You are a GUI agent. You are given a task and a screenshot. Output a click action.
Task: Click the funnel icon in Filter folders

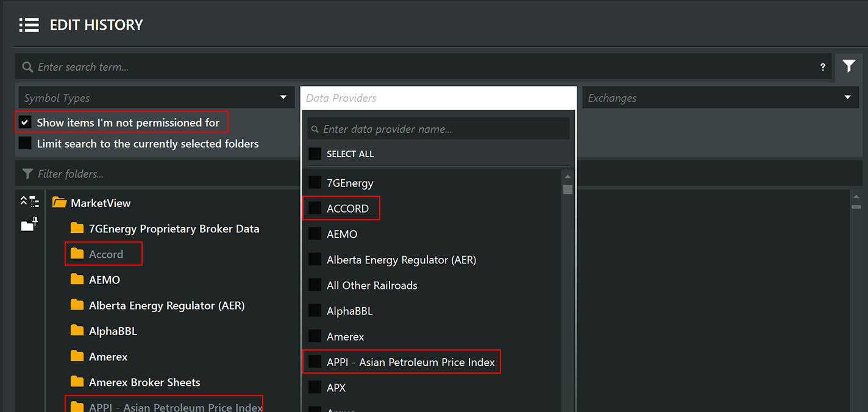coord(27,174)
